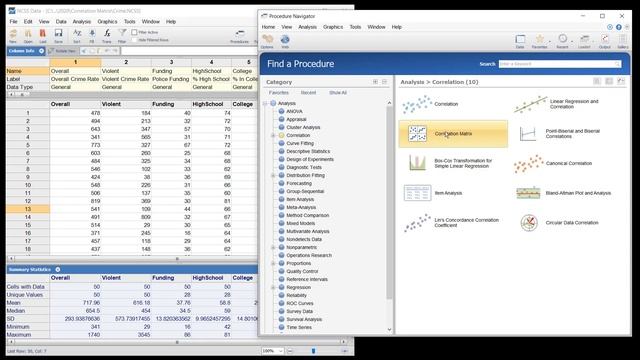Open the scatter-dots Correlation procedure tile

coord(431,104)
